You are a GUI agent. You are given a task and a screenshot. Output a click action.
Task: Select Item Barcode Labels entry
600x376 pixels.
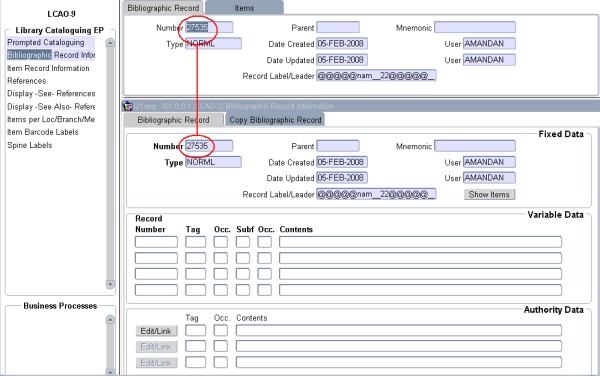pos(43,132)
